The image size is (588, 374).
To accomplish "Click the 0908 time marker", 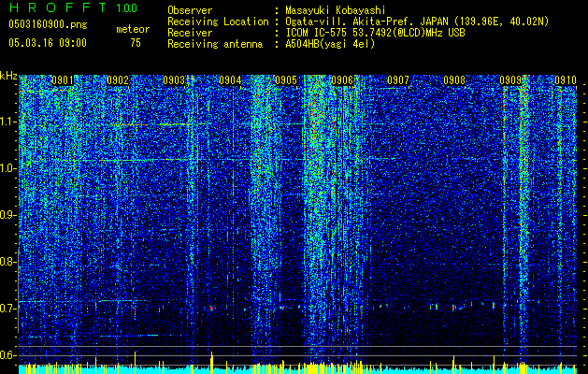I will click(454, 80).
